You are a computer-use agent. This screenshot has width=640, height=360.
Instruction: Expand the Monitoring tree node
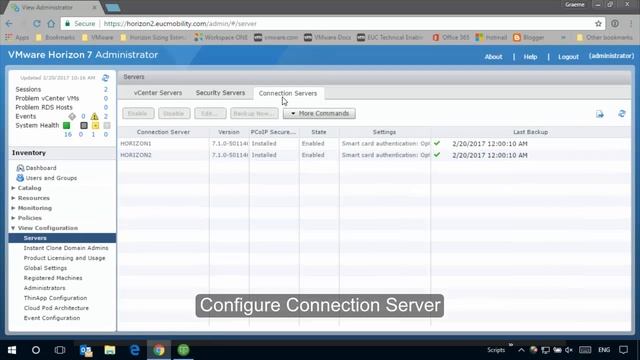click(13, 208)
